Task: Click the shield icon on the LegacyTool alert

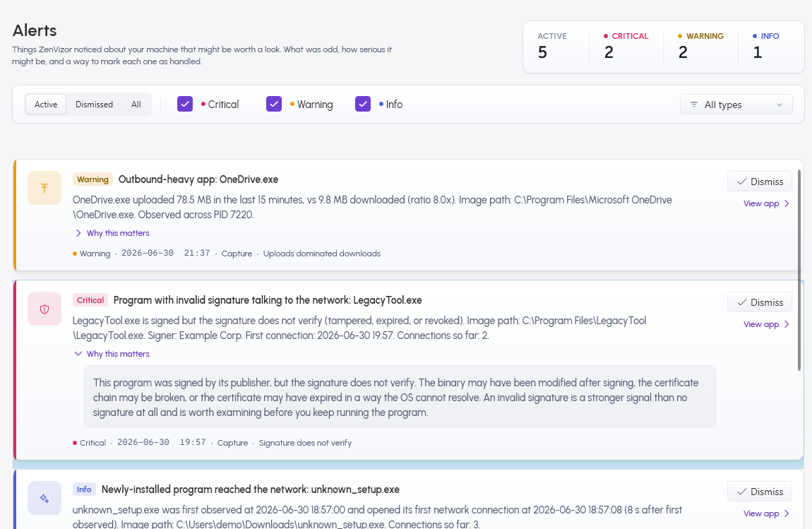Action: coord(44,309)
